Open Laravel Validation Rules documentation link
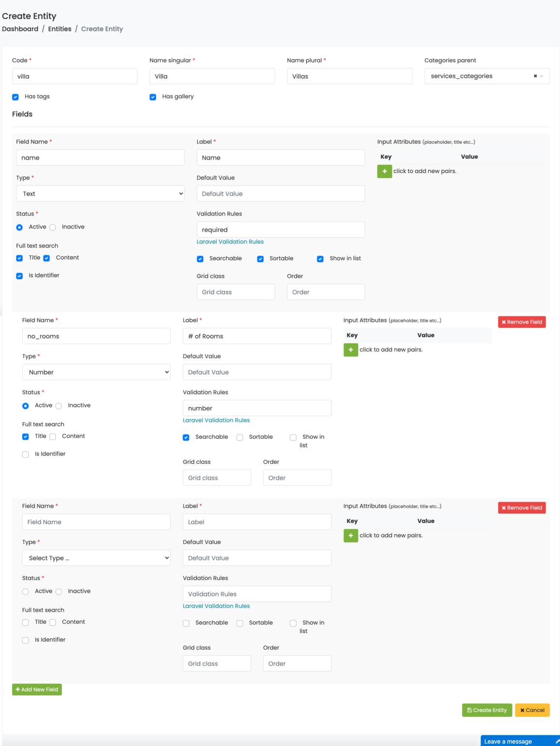Viewport: 560px width, 746px height. pos(230,241)
